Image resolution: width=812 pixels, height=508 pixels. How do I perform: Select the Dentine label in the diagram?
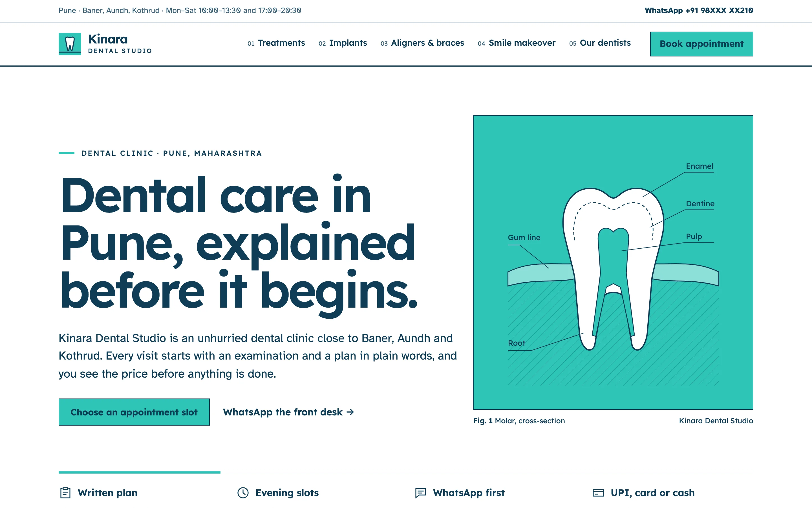(700, 203)
